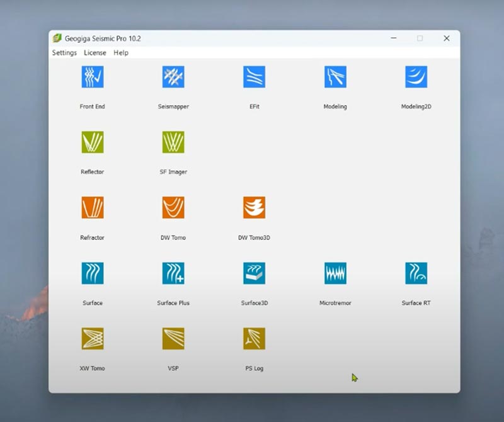Viewport: 504px width, 422px height.
Task: Click the "VSP" label text
Action: (173, 368)
